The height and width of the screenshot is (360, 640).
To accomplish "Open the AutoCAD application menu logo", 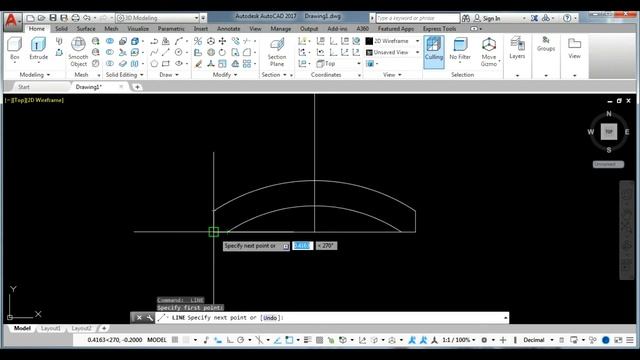I will 12,21.
